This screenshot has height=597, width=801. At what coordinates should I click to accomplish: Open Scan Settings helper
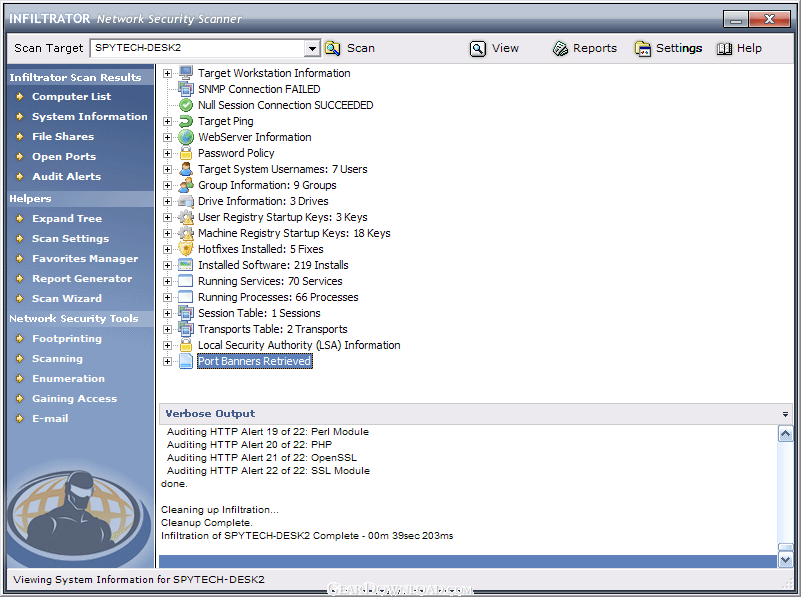click(x=70, y=238)
